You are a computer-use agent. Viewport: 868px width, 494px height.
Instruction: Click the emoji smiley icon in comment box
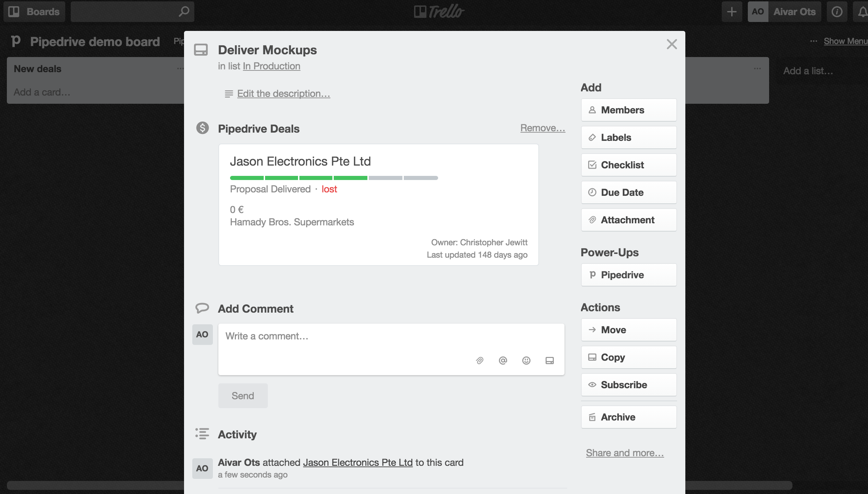pos(526,360)
